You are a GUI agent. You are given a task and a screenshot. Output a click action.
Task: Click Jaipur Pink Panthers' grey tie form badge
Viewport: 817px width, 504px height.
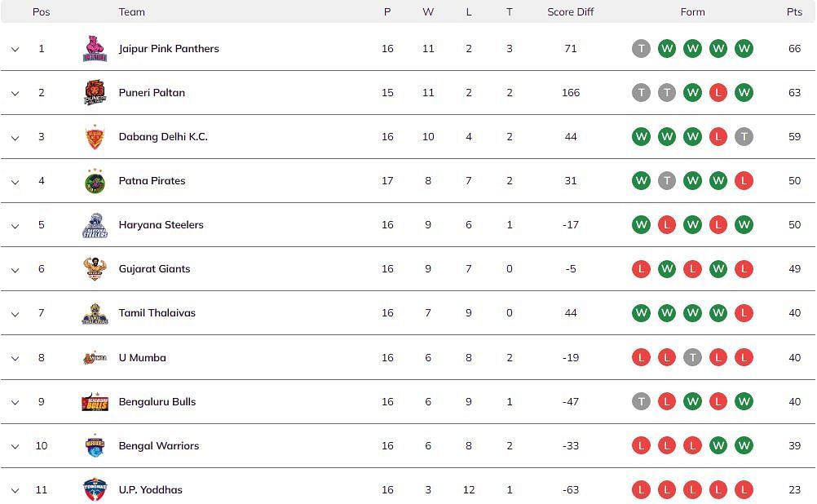click(642, 49)
